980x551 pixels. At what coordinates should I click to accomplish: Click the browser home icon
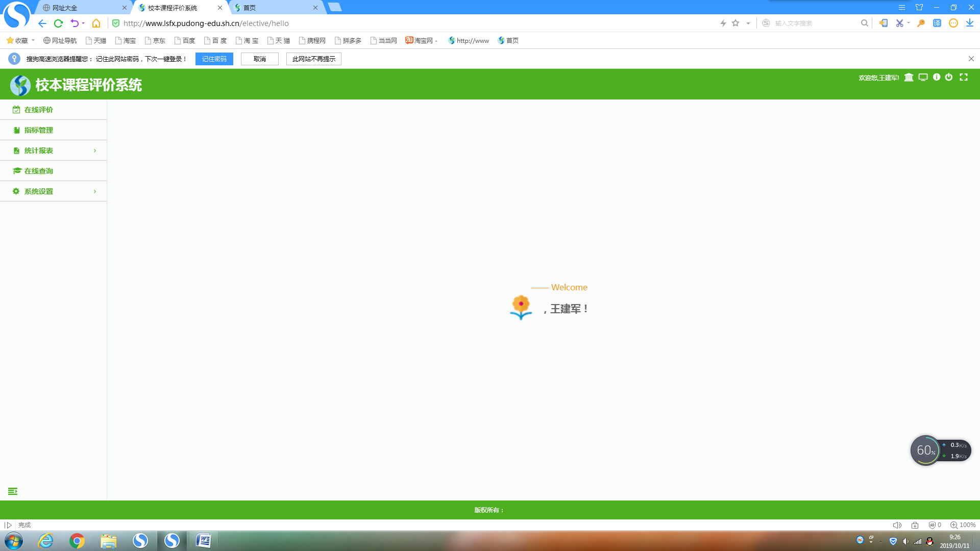(96, 23)
